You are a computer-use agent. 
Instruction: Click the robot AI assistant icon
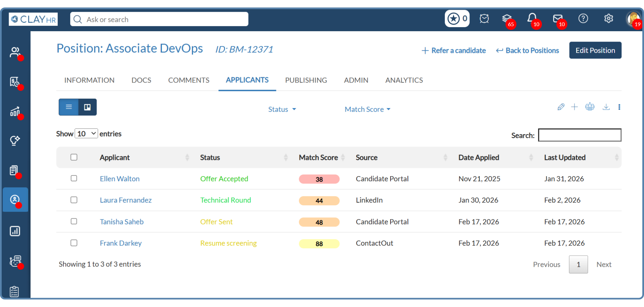pyautogui.click(x=590, y=107)
